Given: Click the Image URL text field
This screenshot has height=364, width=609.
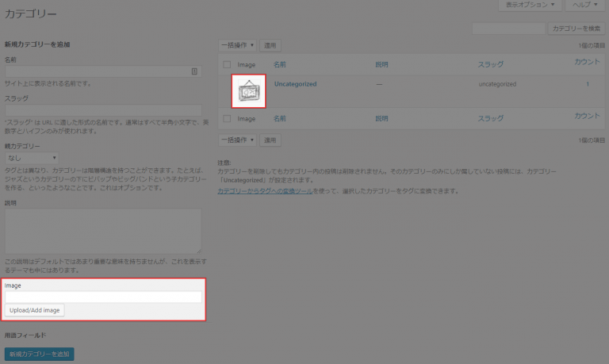Looking at the screenshot, I should (103, 297).
